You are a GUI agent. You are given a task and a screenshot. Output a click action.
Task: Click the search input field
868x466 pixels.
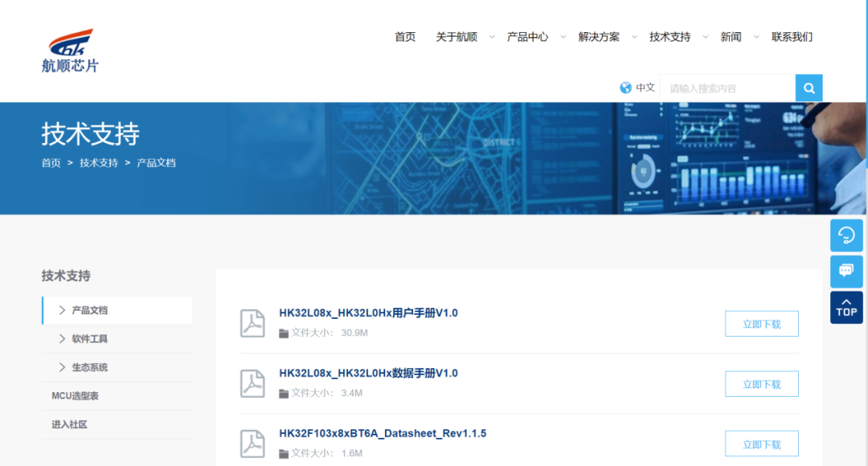[x=727, y=88]
